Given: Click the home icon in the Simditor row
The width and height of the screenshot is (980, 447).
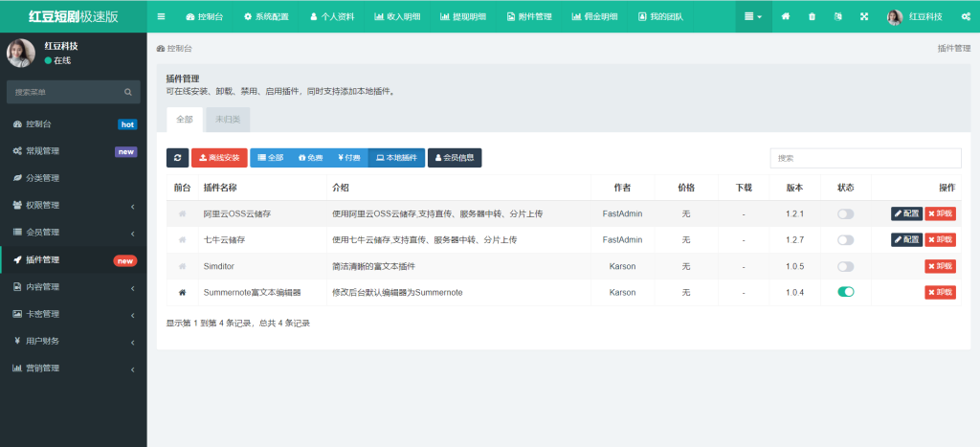Looking at the screenshot, I should tap(183, 266).
